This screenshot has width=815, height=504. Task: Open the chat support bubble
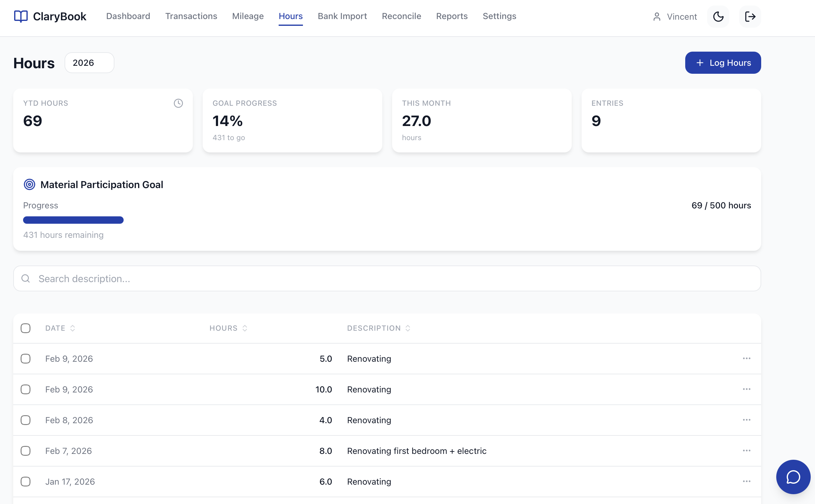[x=793, y=477]
